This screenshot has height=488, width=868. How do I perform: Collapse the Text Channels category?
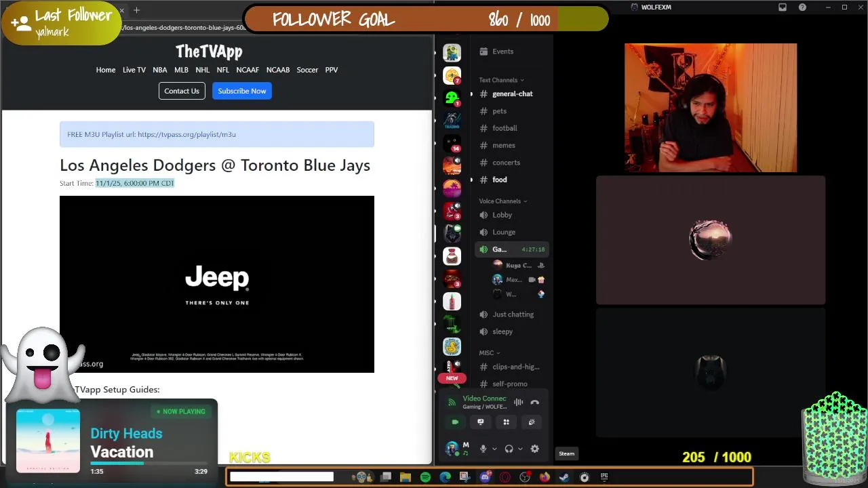501,80
